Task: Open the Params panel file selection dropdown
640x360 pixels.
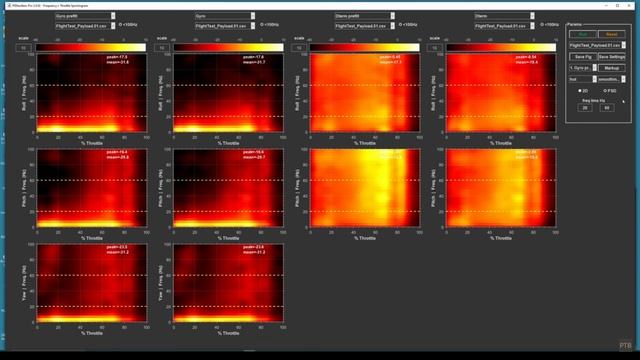Action: [597, 45]
